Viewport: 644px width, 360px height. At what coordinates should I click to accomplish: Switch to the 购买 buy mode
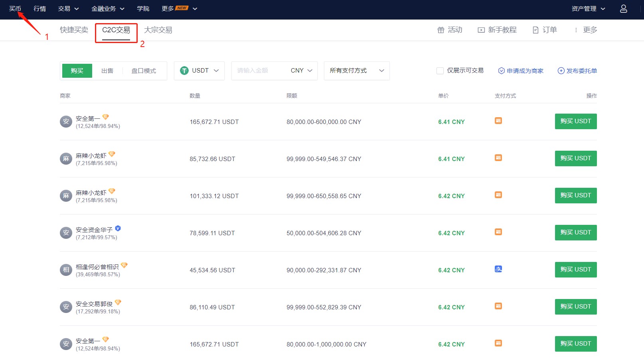[x=77, y=71]
